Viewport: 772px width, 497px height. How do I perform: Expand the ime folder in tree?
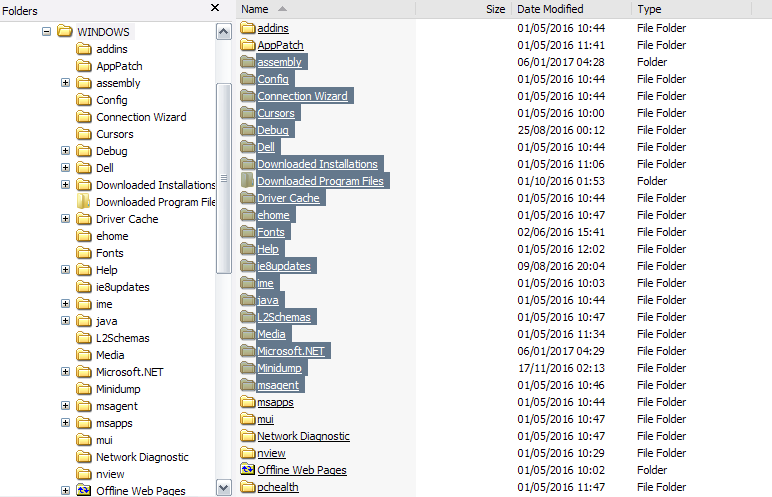(x=65, y=303)
